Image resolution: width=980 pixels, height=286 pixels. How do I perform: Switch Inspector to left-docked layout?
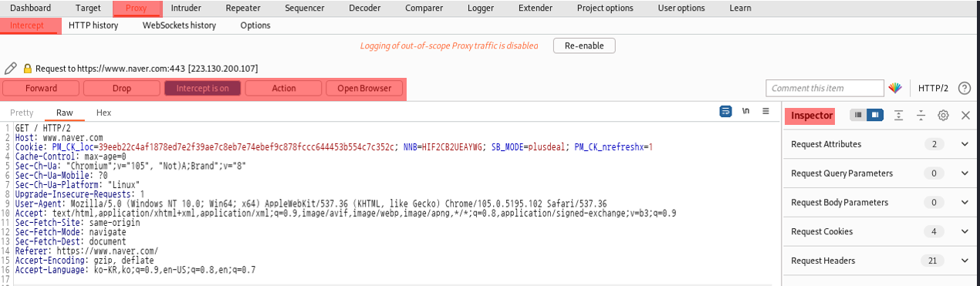(858, 116)
